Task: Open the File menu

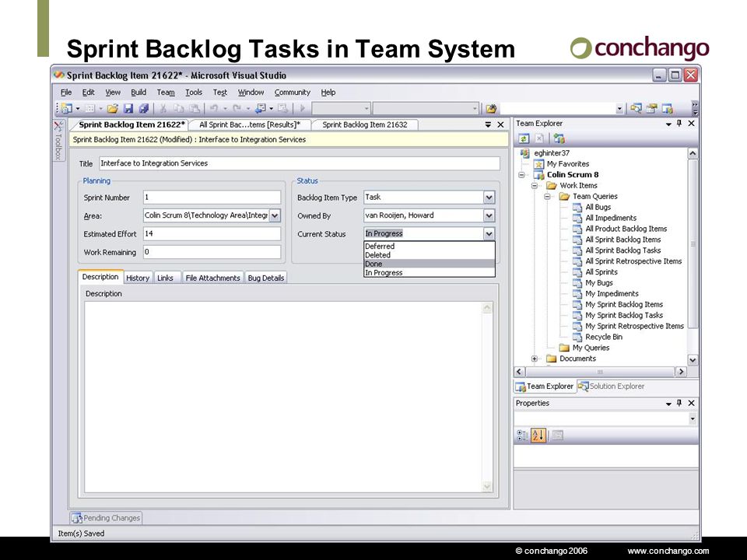Action: [66, 93]
